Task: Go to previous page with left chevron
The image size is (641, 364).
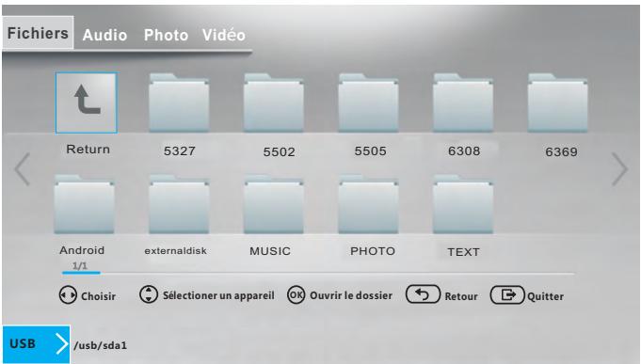Action: pyautogui.click(x=22, y=168)
